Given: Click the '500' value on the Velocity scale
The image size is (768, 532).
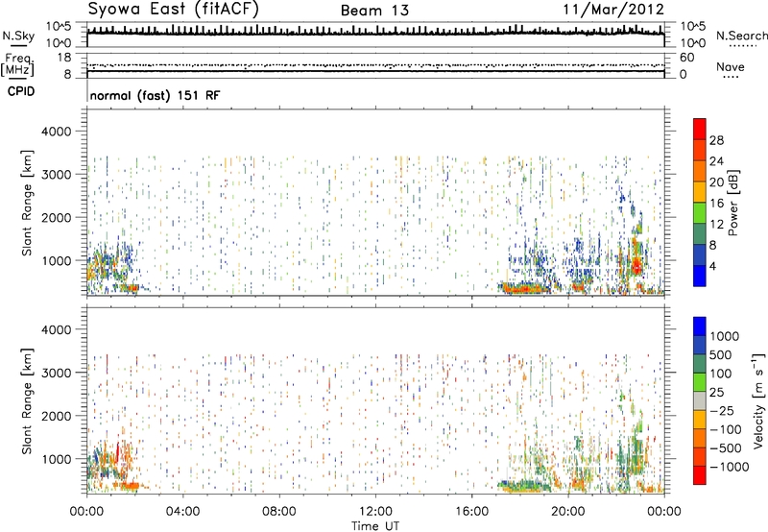Looking at the screenshot, I should (x=721, y=354).
